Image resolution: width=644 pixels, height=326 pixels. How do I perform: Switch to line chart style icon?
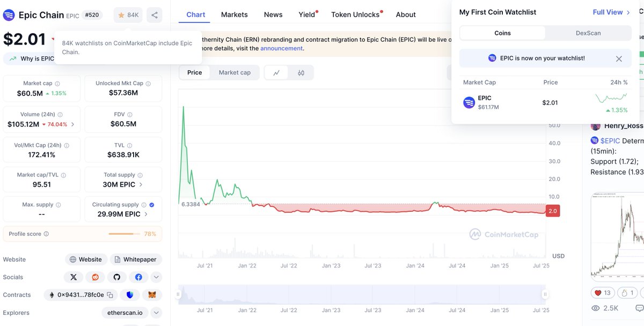[276, 72]
